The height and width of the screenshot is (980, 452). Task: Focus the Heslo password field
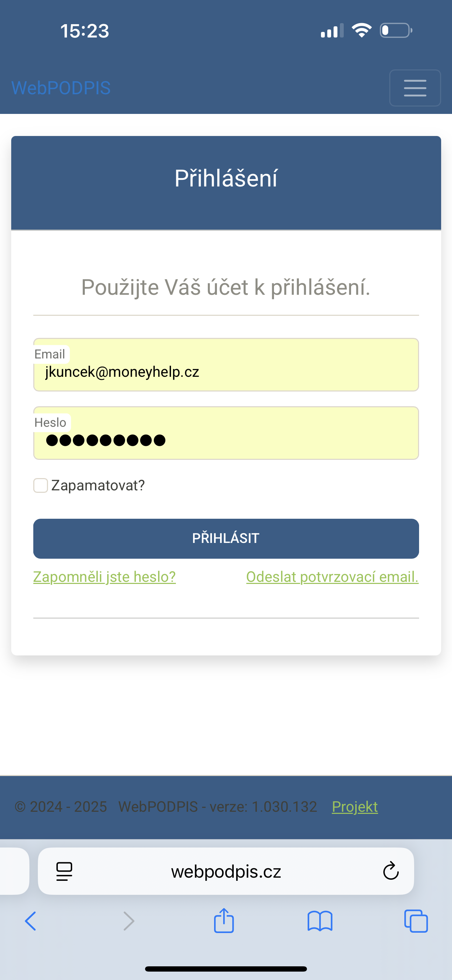(x=226, y=433)
